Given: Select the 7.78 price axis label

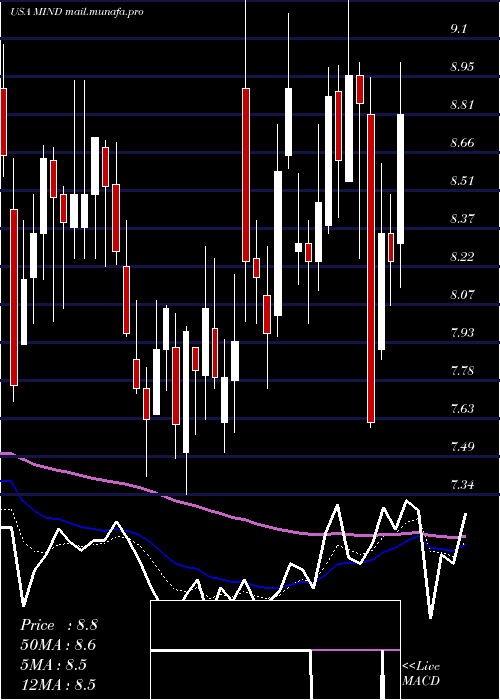Looking at the screenshot, I should (x=462, y=371).
